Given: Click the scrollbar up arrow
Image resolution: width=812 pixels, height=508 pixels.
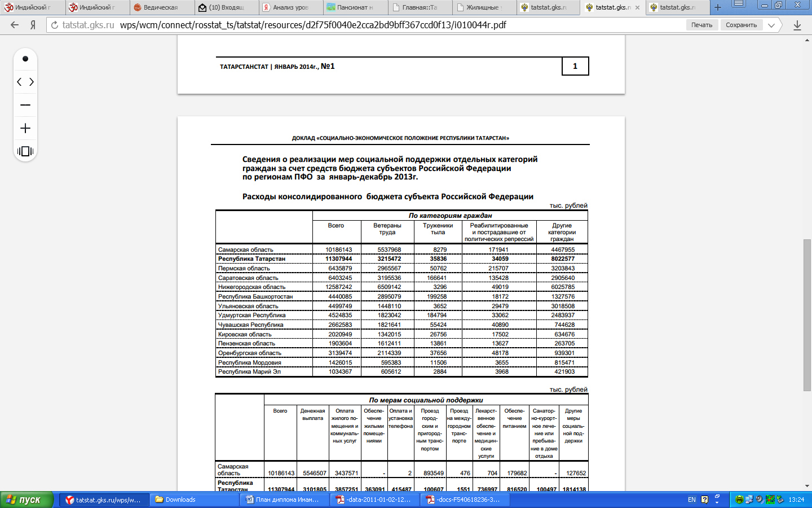Looking at the screenshot, I should click(807, 39).
